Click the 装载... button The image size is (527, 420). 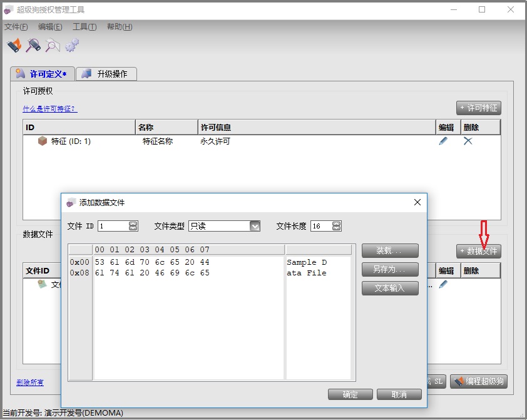pyautogui.click(x=390, y=251)
